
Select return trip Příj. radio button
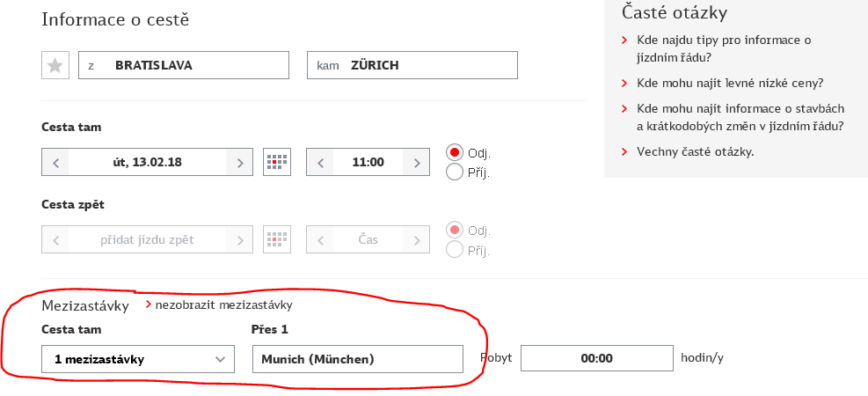click(455, 250)
